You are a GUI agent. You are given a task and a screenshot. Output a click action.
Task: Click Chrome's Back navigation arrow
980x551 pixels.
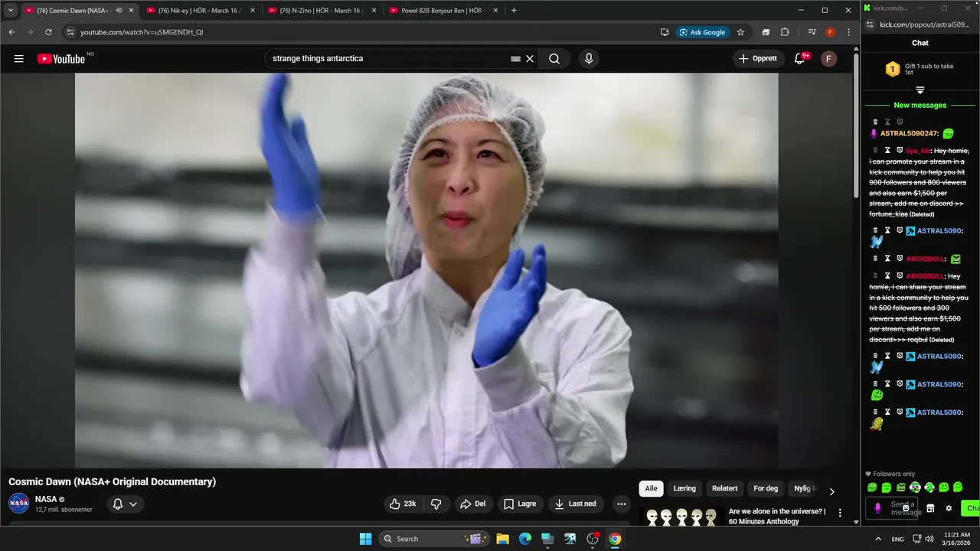[x=11, y=32]
